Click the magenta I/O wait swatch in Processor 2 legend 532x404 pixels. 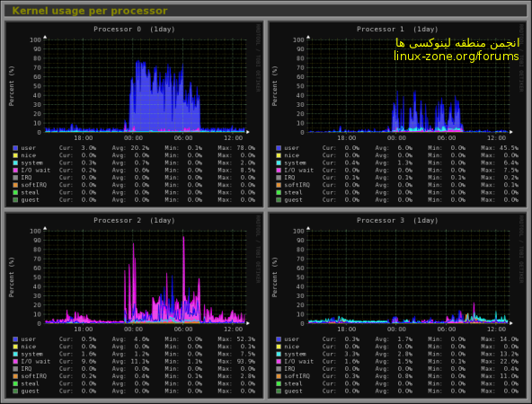(x=15, y=362)
